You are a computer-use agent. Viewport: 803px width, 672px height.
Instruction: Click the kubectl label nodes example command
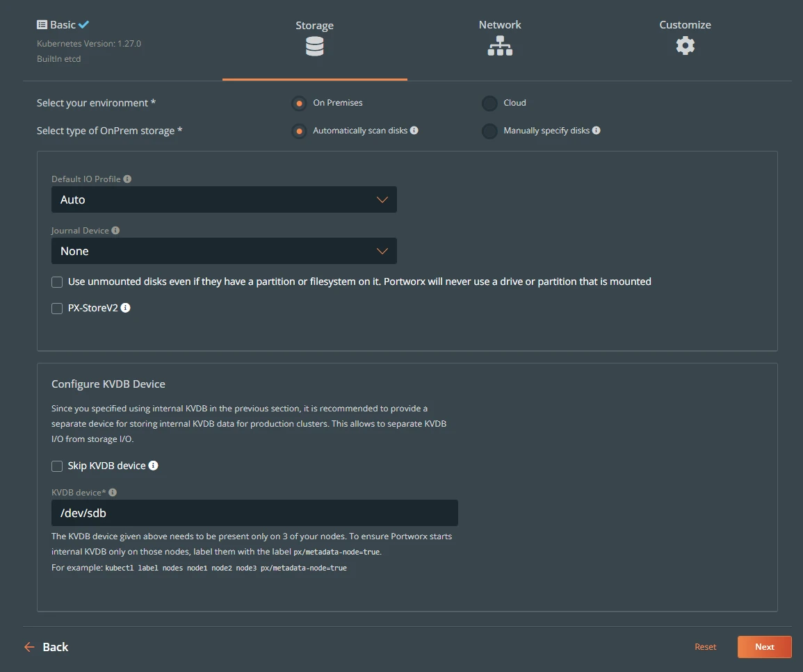coord(226,568)
